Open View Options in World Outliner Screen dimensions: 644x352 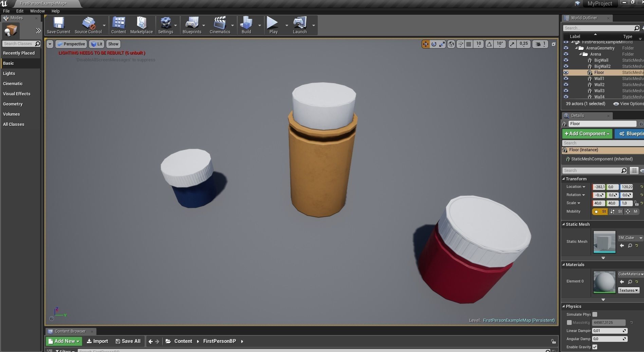(x=628, y=104)
